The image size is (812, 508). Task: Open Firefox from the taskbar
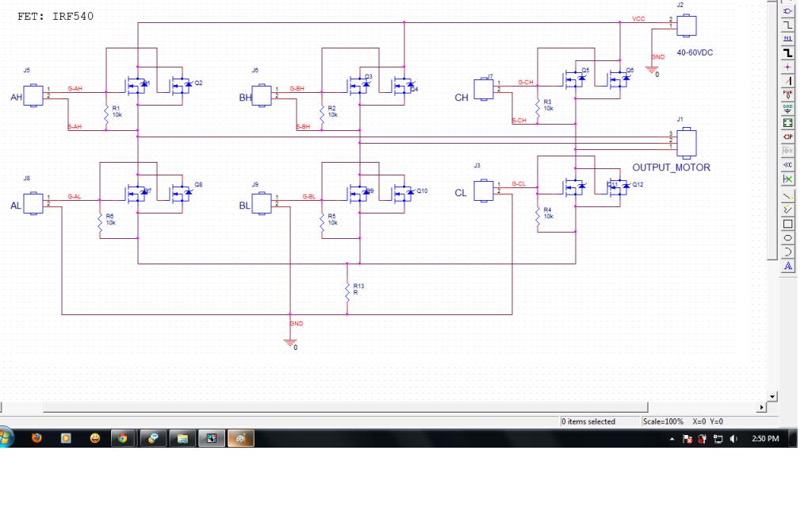pos(36,438)
